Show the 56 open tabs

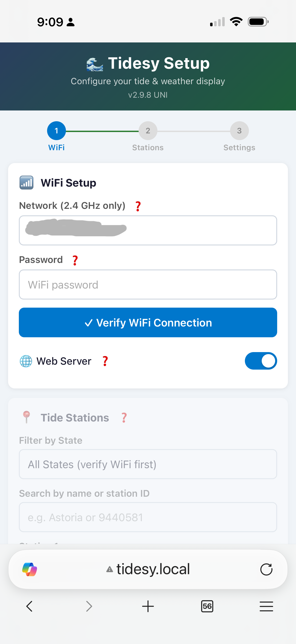pos(207,606)
